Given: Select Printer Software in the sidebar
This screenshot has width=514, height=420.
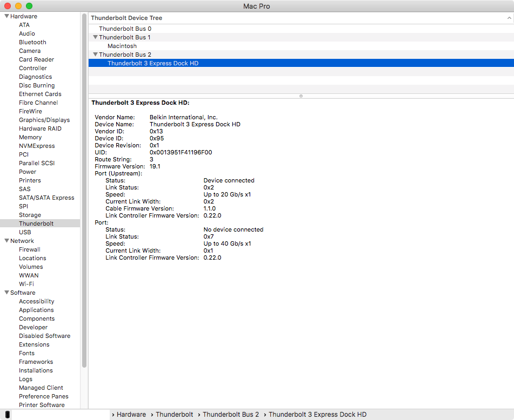Looking at the screenshot, I should (x=42, y=405).
